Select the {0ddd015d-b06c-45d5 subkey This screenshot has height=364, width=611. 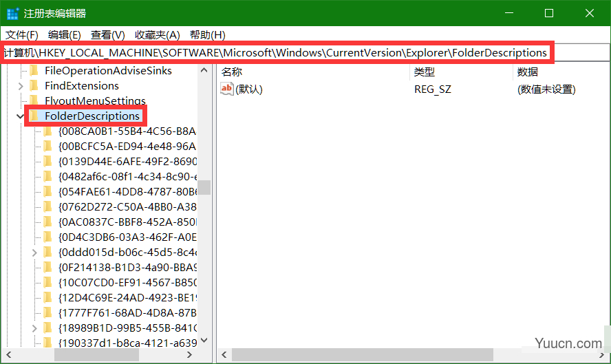click(x=127, y=253)
